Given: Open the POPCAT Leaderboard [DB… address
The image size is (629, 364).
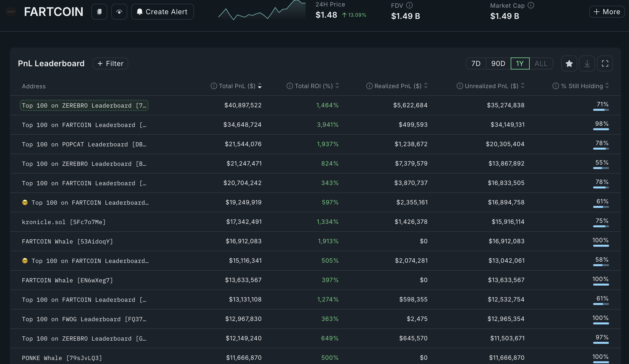Looking at the screenshot, I should [84, 144].
